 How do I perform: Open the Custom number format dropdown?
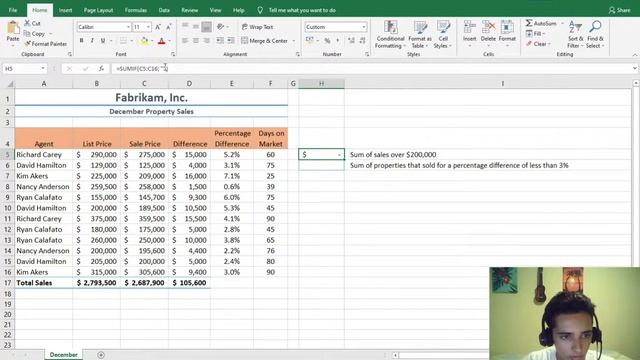click(x=363, y=27)
